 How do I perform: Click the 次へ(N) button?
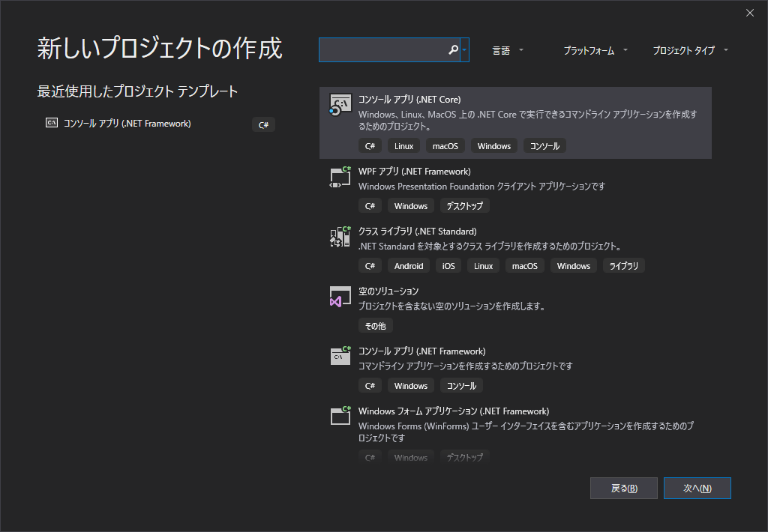[697, 488]
